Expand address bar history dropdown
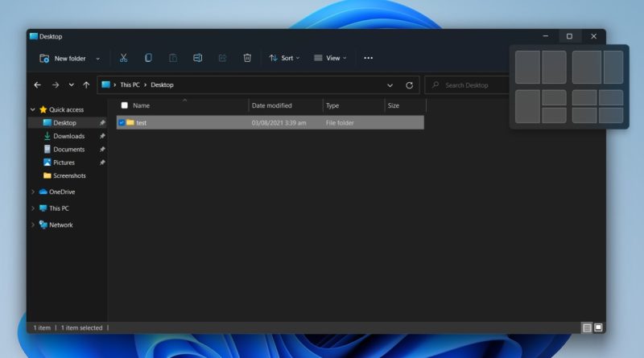 390,85
